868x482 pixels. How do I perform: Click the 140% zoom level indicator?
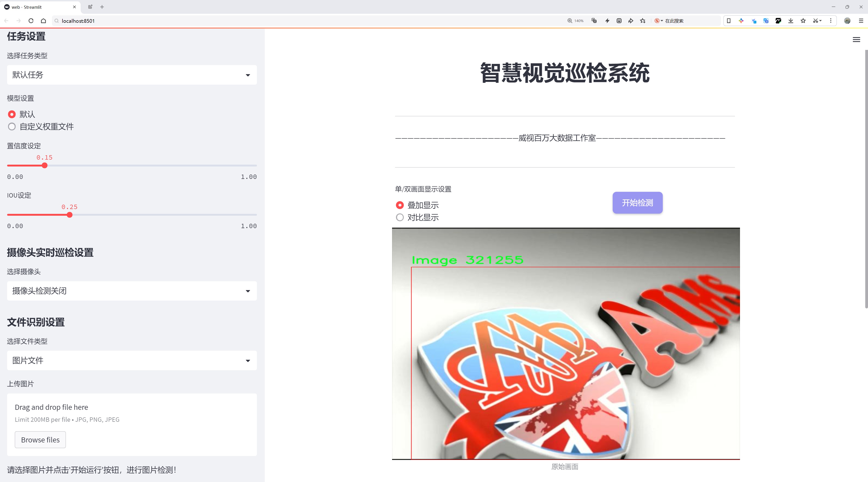point(575,21)
